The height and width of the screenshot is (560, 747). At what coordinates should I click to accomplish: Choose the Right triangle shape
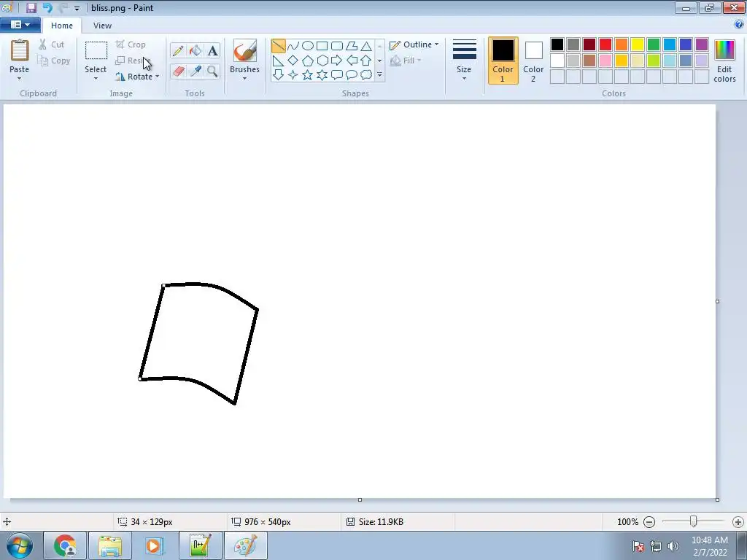point(278,61)
